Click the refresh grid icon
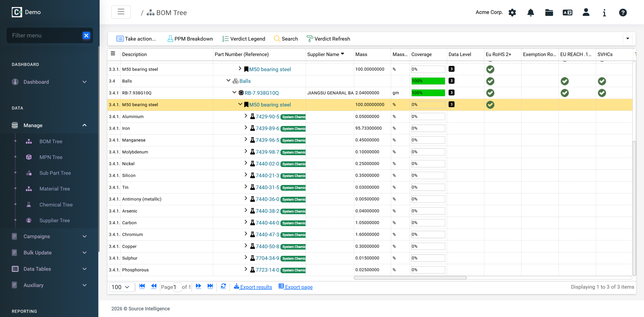 [223, 286]
